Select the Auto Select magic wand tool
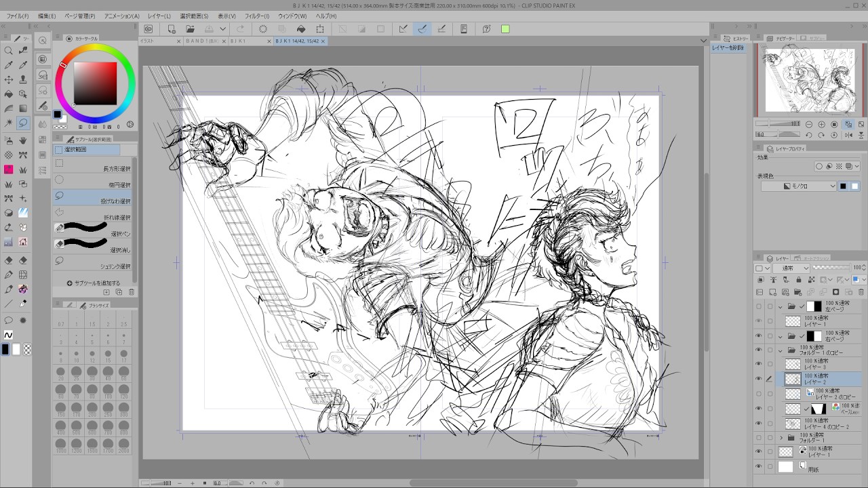The width and height of the screenshot is (868, 488). pyautogui.click(x=9, y=123)
